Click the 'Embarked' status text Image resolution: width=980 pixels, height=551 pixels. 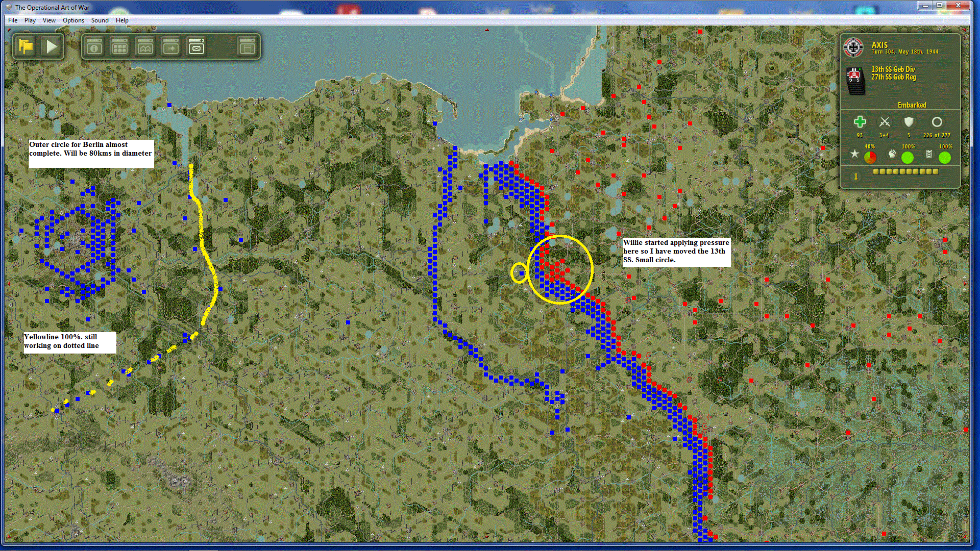(912, 105)
